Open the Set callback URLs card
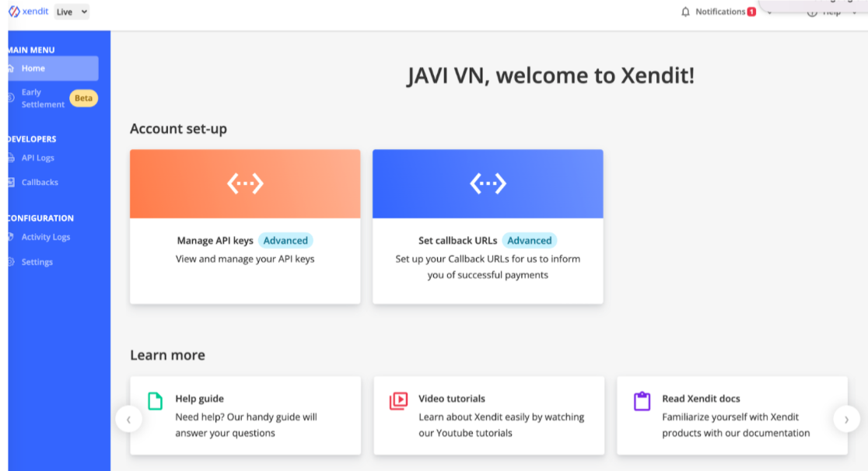 488,226
